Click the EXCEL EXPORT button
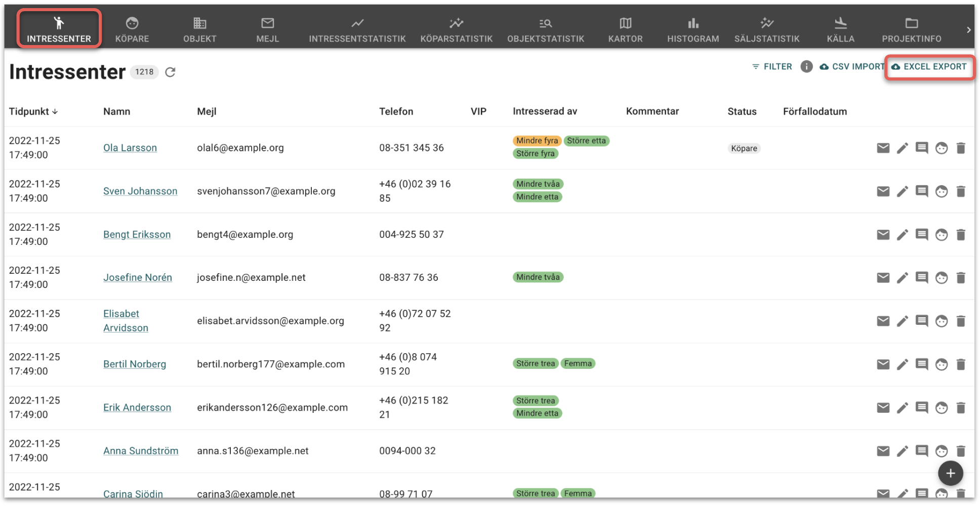Image resolution: width=980 pixels, height=508 pixels. click(x=929, y=67)
